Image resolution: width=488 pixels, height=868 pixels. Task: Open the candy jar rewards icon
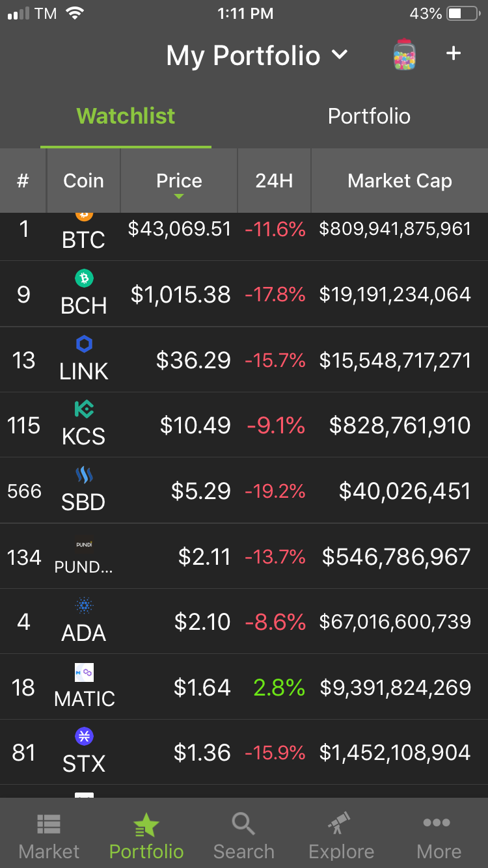click(x=404, y=55)
